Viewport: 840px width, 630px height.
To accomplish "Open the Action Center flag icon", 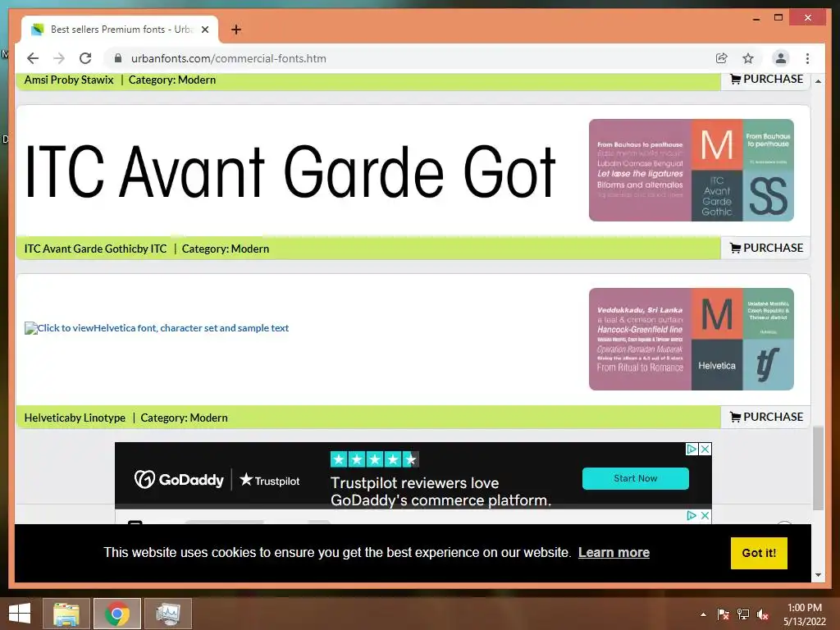I will coord(723,614).
